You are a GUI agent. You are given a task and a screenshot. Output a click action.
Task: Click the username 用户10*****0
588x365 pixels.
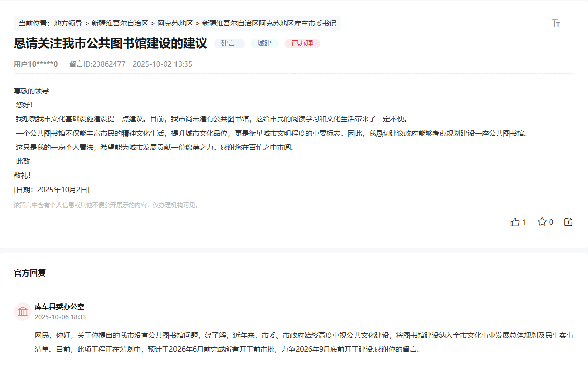coord(36,64)
